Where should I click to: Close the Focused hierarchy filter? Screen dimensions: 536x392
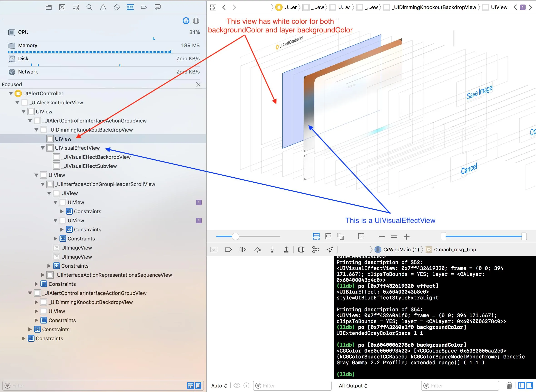pyautogui.click(x=198, y=84)
